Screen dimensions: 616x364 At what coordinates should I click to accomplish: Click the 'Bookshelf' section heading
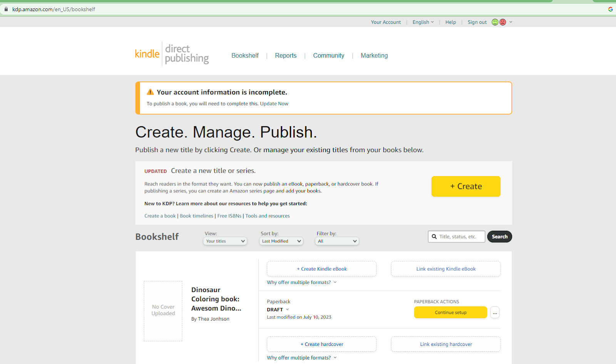tap(157, 237)
